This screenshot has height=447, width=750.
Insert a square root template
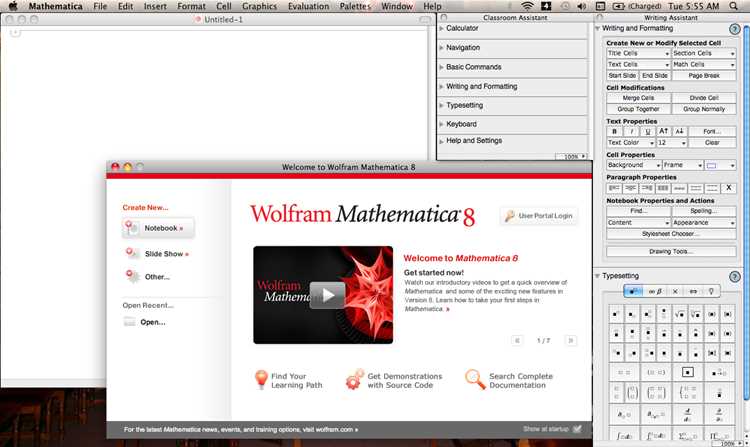pos(679,314)
